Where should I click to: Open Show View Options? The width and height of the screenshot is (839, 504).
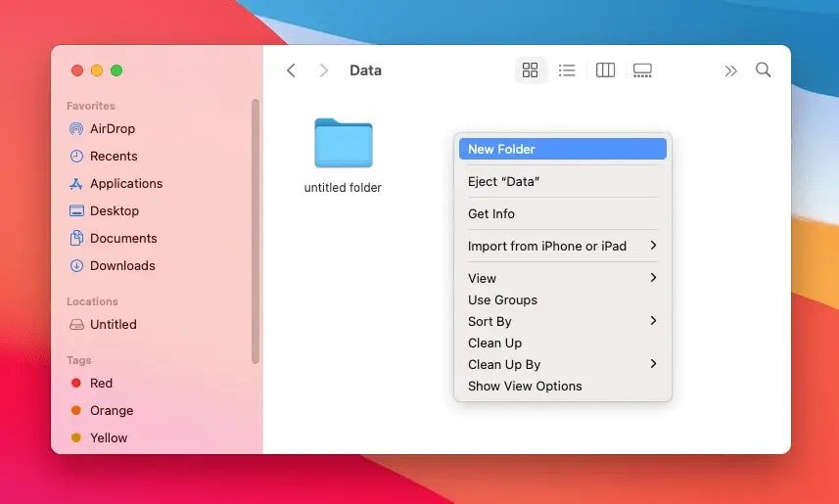pos(562,386)
